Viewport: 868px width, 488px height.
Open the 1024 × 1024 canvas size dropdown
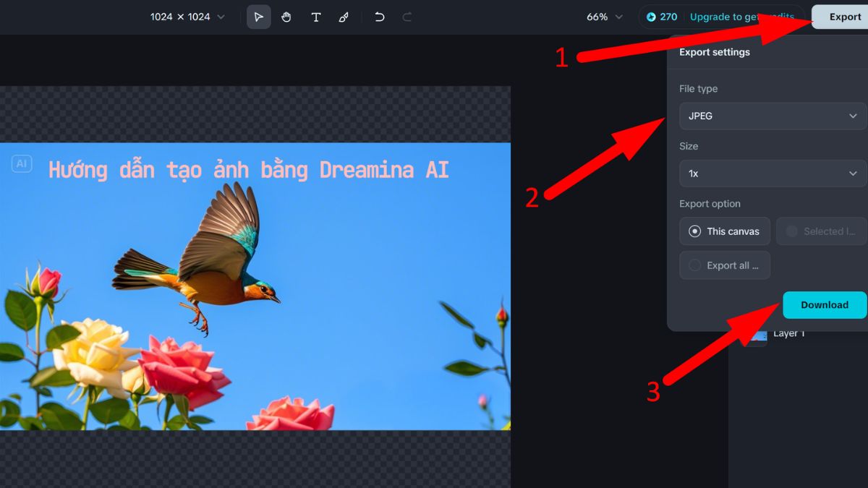187,17
